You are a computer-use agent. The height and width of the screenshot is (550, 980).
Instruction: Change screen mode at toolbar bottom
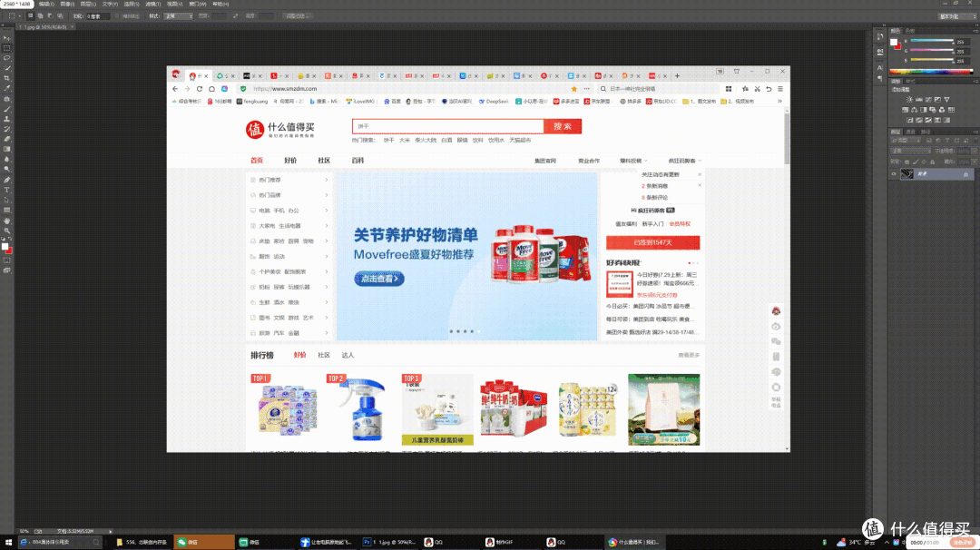tap(7, 270)
